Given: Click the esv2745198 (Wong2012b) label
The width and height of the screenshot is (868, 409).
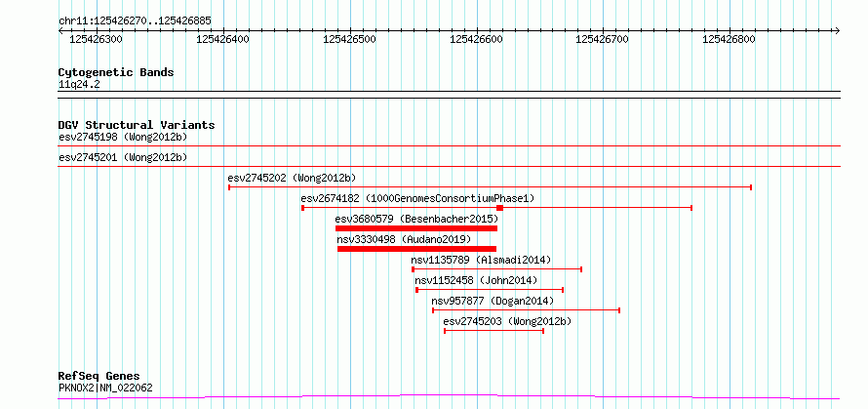Looking at the screenshot, I should 123,137.
